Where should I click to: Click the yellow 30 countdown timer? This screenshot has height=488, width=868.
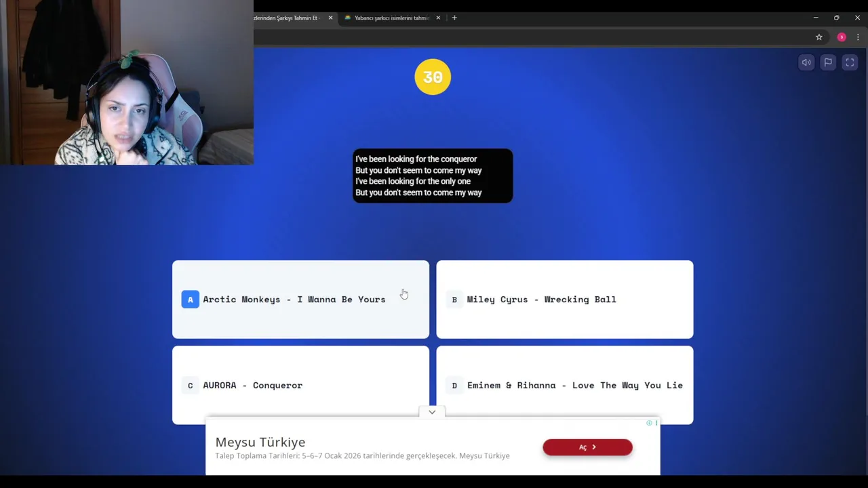coord(433,77)
